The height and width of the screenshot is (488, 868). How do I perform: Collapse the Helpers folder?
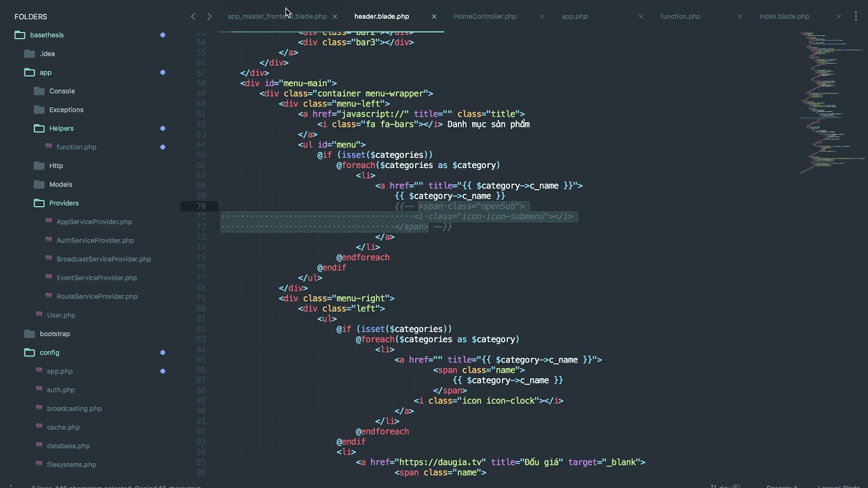pyautogui.click(x=39, y=128)
